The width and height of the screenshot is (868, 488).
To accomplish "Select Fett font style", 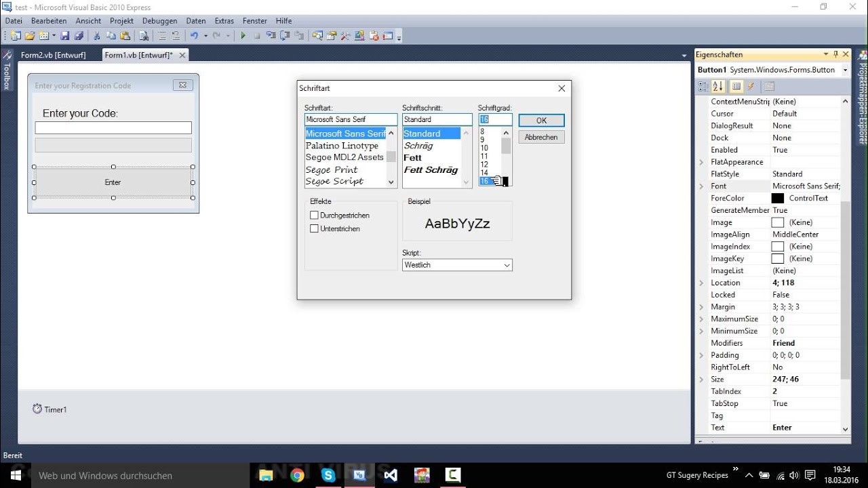I will [x=412, y=157].
